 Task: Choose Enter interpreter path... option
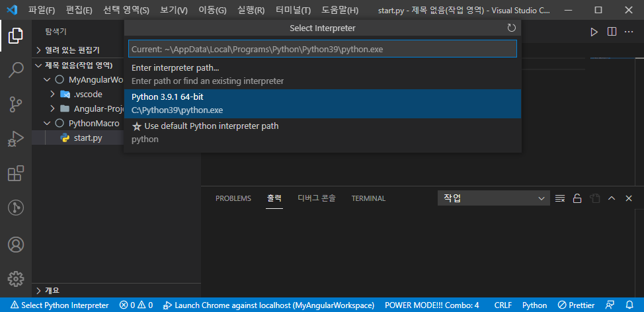pos(323,74)
